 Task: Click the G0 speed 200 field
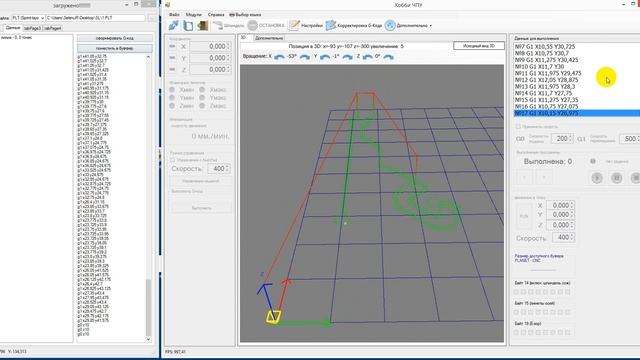point(562,139)
